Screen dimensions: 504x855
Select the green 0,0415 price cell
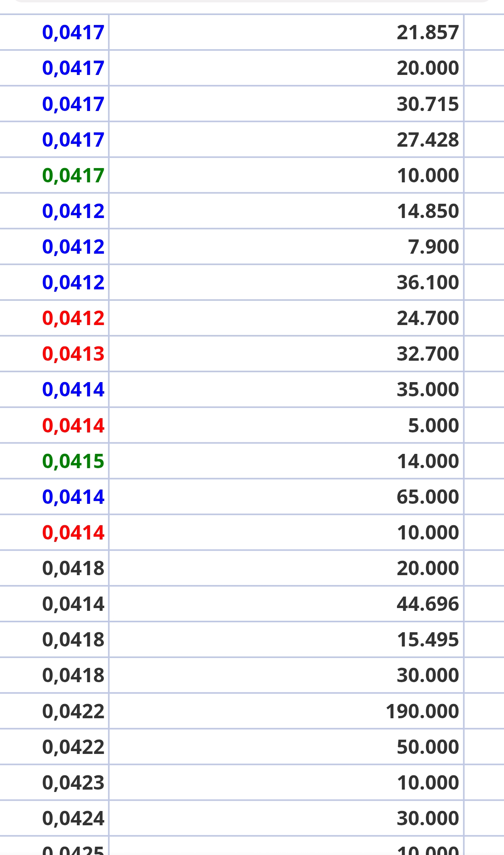tap(54, 461)
